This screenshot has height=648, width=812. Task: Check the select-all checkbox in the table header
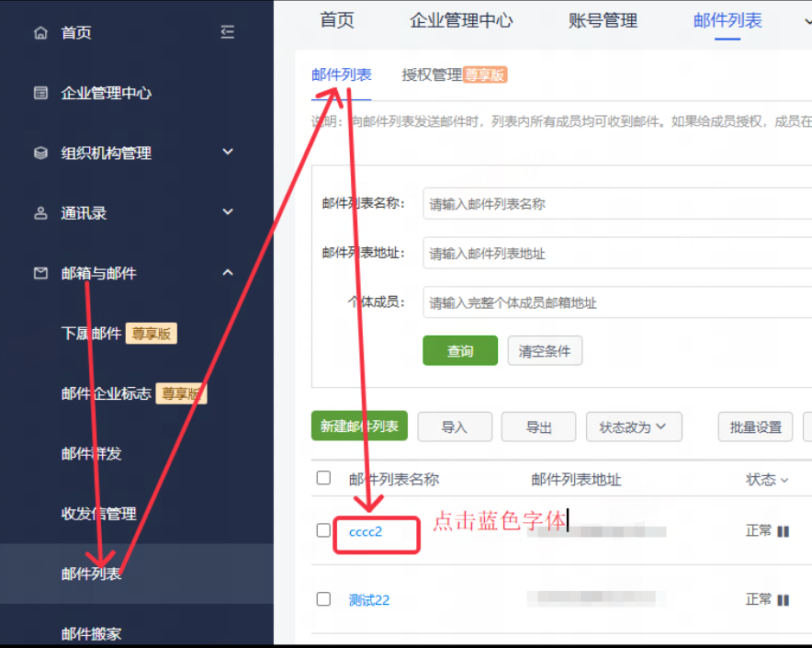tap(323, 478)
